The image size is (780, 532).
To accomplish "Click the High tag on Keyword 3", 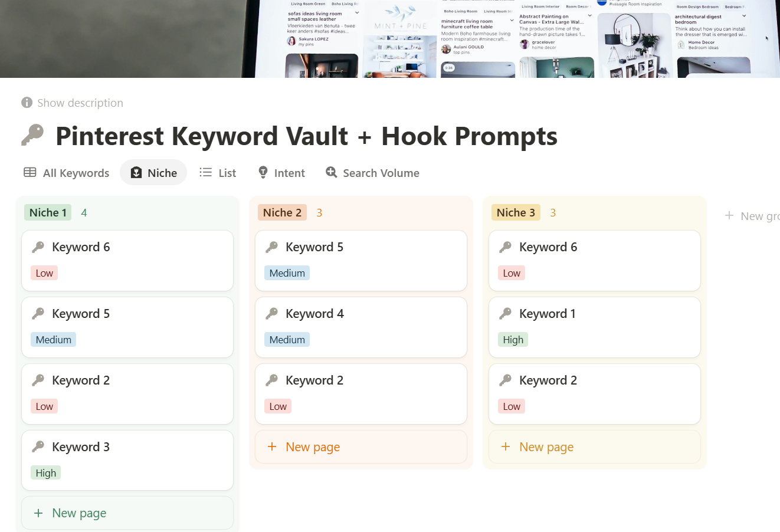I will (46, 473).
